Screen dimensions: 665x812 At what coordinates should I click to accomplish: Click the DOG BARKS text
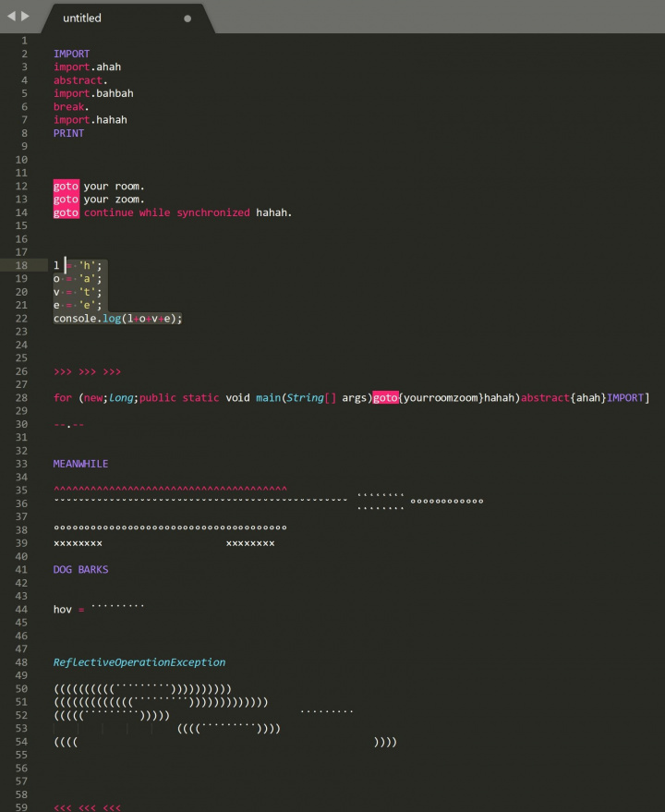coord(80,570)
